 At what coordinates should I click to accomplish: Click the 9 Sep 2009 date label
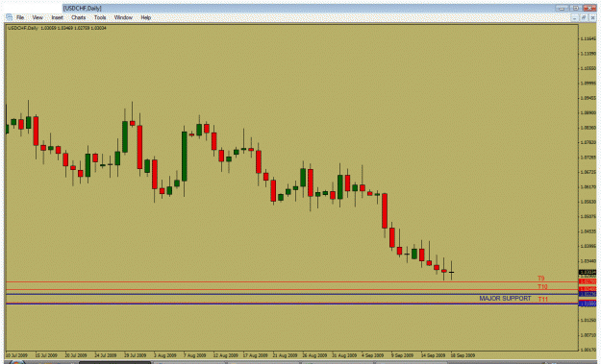[x=402, y=355]
